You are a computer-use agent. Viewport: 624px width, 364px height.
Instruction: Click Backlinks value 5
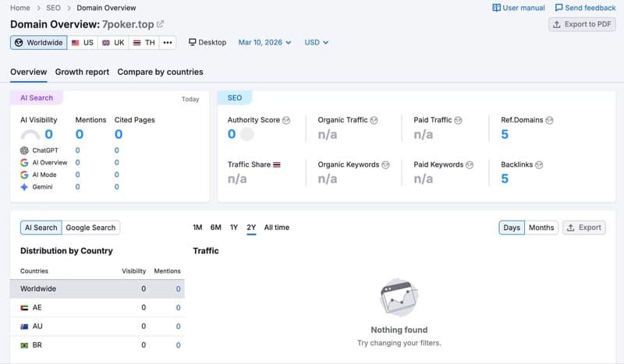coord(505,179)
